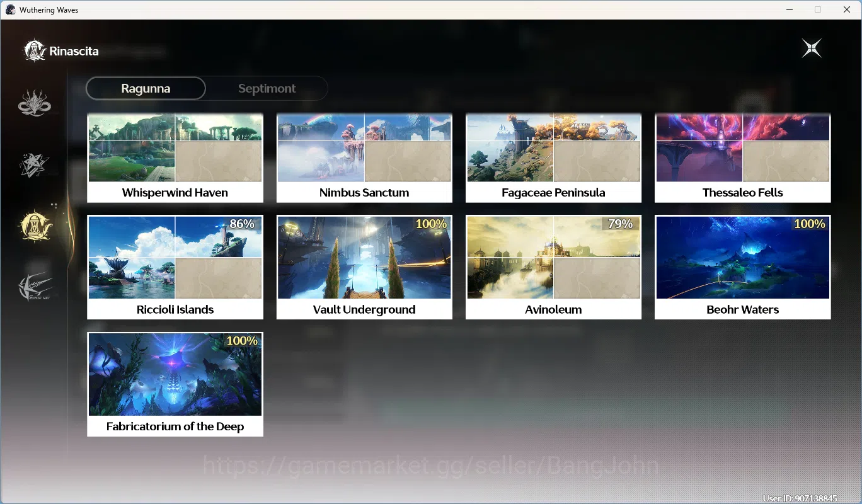The width and height of the screenshot is (862, 504).
Task: Click the Wuthering Waves title bar app icon
Action: click(x=10, y=9)
